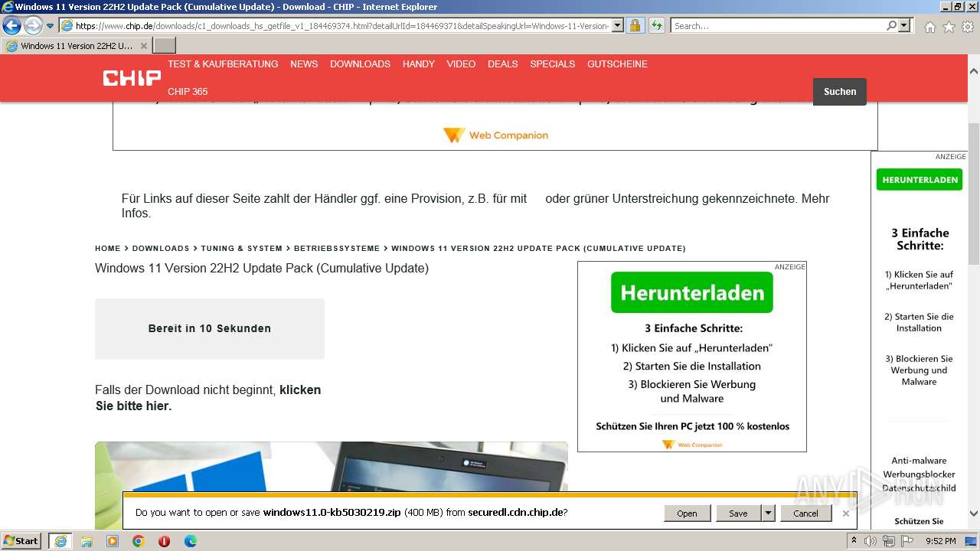Open the DEALS menu item

coord(503,64)
